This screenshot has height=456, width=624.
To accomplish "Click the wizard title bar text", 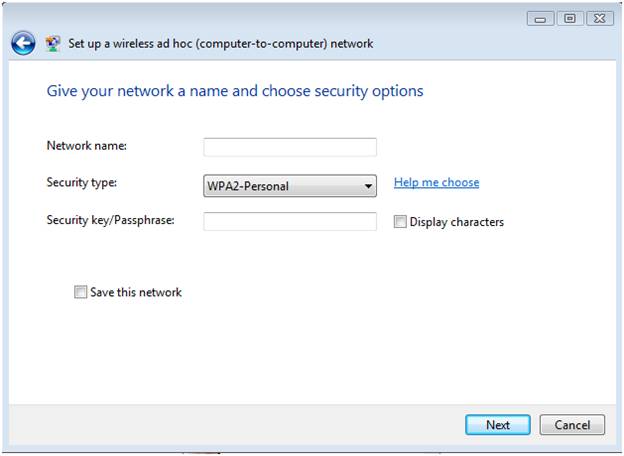I will 220,43.
